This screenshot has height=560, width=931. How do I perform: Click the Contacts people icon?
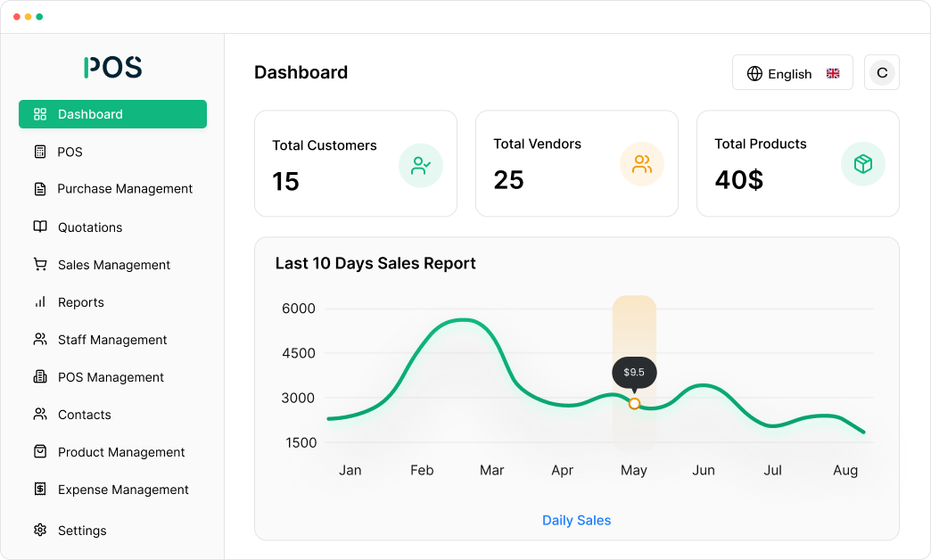click(x=40, y=414)
